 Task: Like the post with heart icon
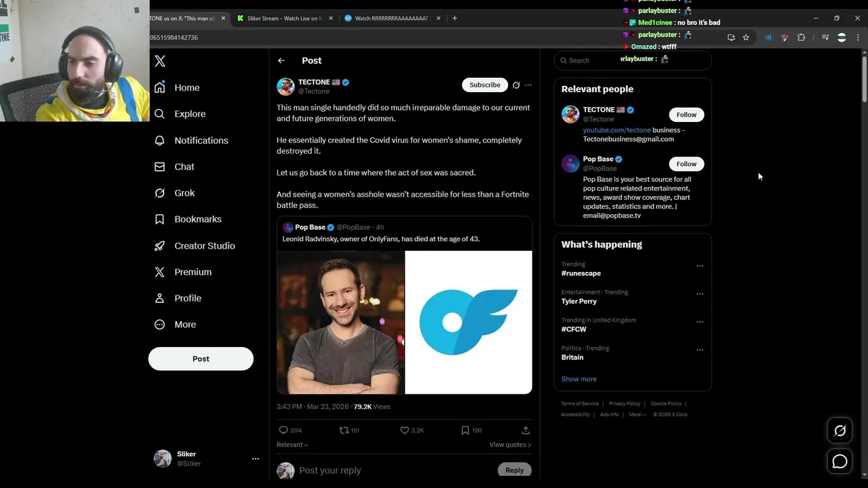404,430
